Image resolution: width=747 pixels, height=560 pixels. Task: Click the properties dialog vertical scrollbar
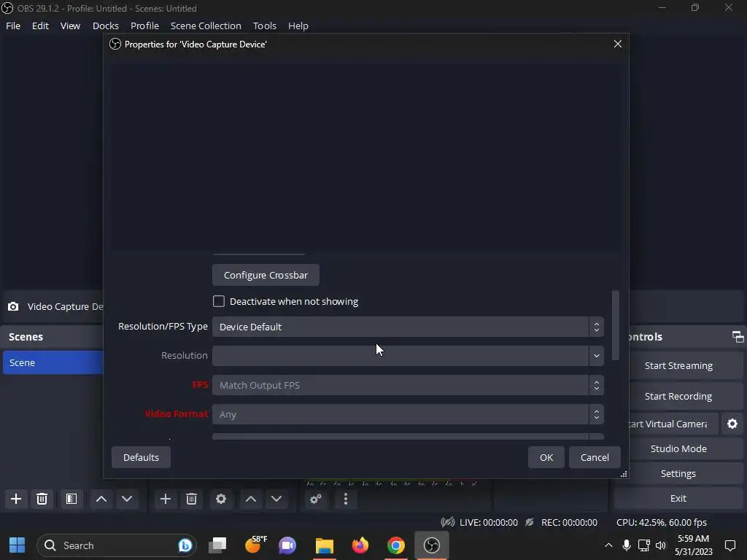616,325
